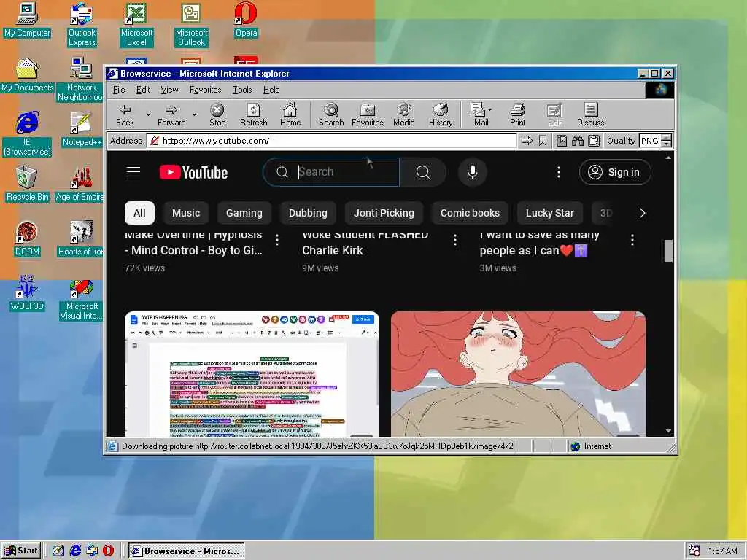Select the Recycle Bin desktop icon

click(27, 184)
